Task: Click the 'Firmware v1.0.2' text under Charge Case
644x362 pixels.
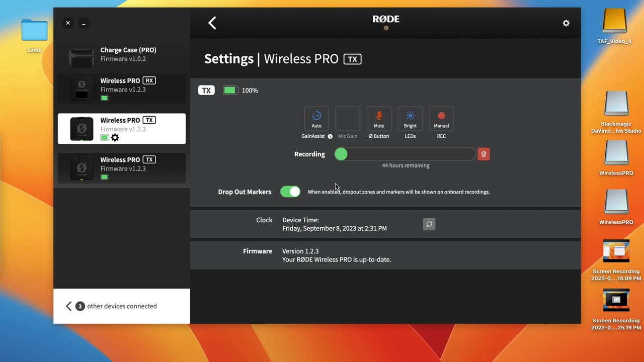Action: [x=123, y=59]
